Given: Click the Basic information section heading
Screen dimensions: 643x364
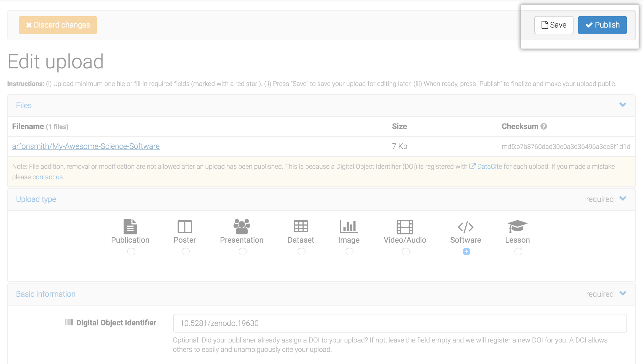Looking at the screenshot, I should coord(46,294).
